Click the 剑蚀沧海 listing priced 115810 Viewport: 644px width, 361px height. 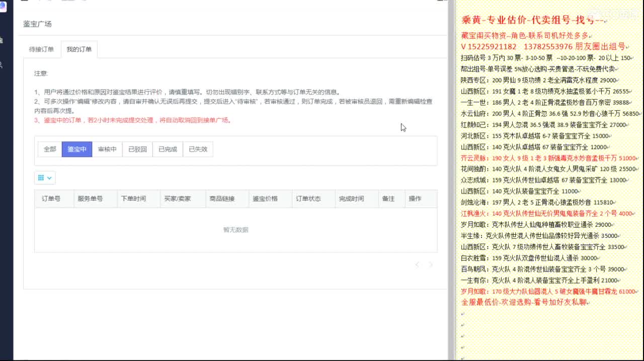(539, 202)
